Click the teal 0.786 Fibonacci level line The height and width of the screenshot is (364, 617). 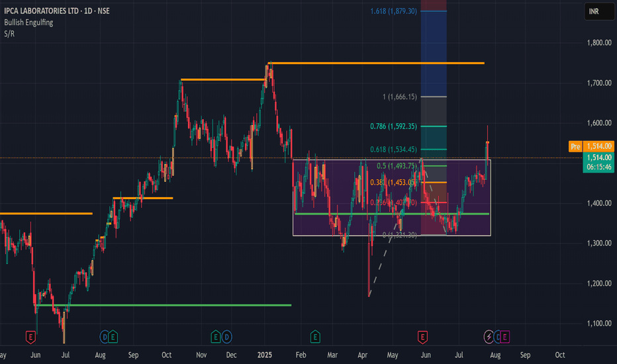[434, 126]
